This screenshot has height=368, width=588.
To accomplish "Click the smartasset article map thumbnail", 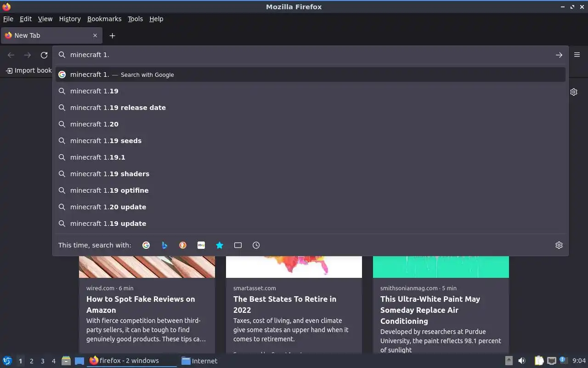I will point(294,267).
